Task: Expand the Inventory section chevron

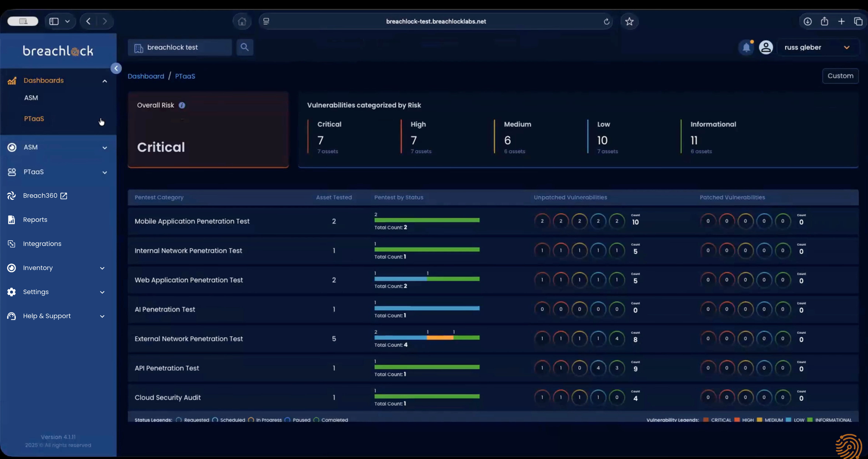Action: (x=102, y=268)
